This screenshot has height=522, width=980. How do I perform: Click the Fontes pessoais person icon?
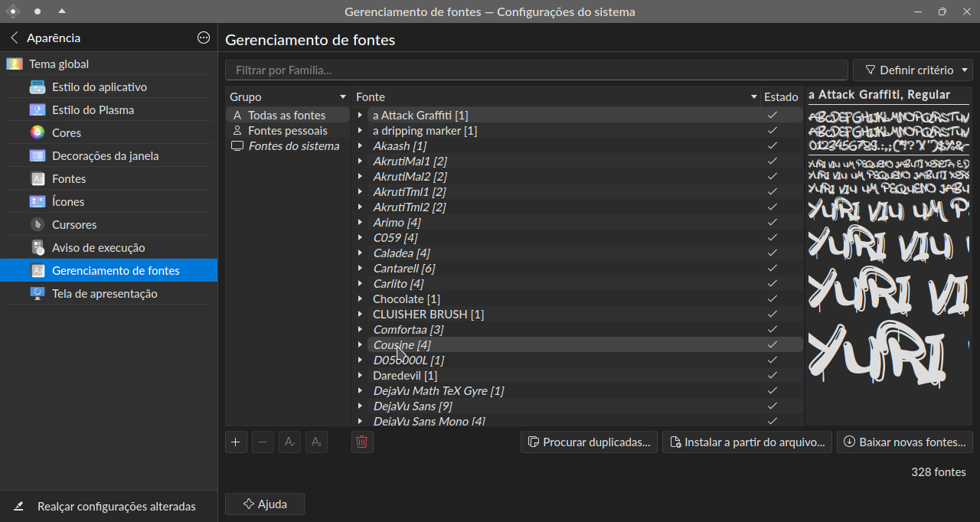pos(237,131)
